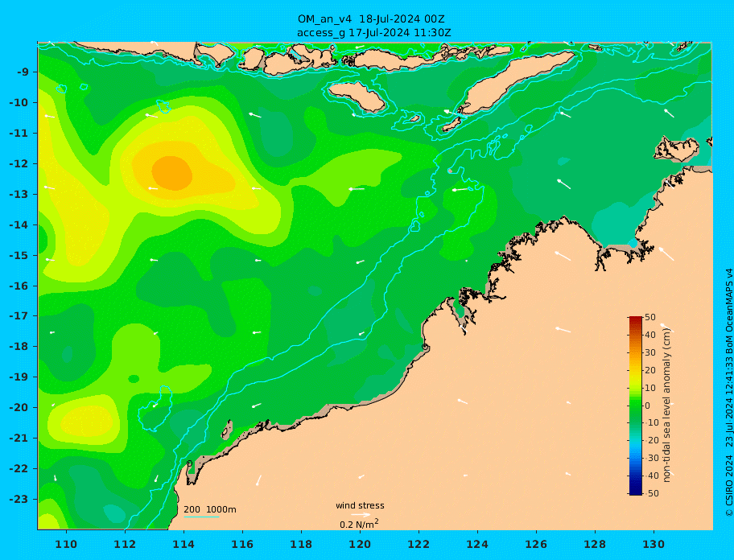Click the wind arrow near 120E, 13S
This screenshot has height=560, width=734.
[x=357, y=189]
